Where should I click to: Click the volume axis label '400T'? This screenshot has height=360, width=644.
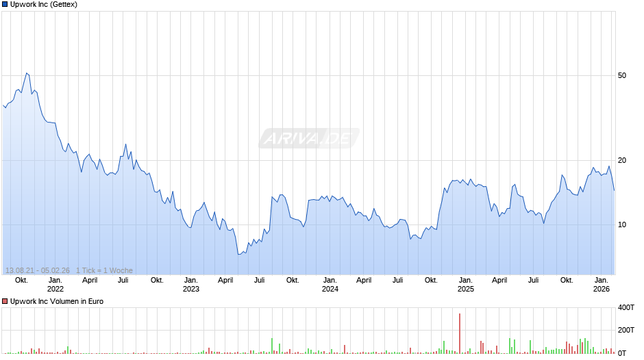click(626, 307)
